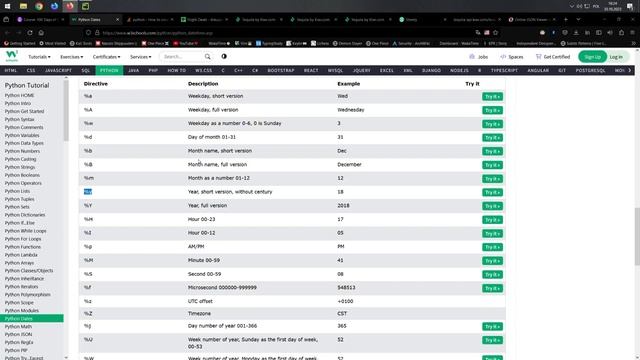The width and height of the screenshot is (640, 360).
Task: Try it for %j day number of year
Action: (492, 327)
